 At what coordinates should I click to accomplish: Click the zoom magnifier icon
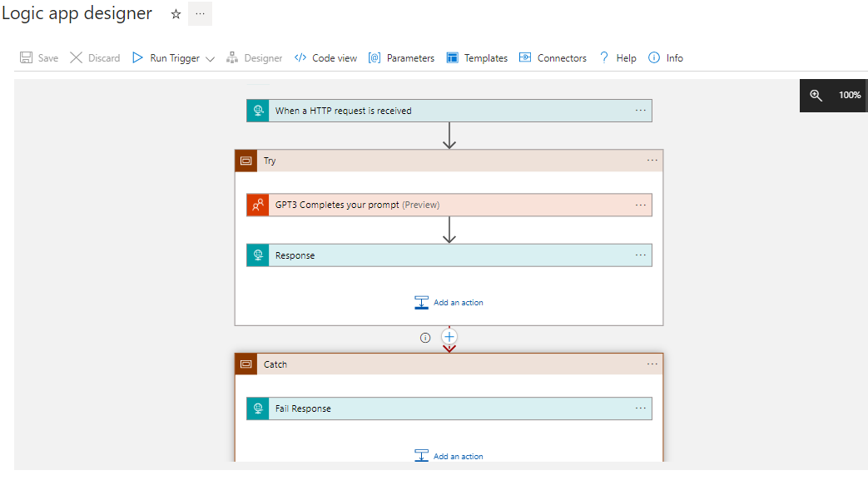816,96
